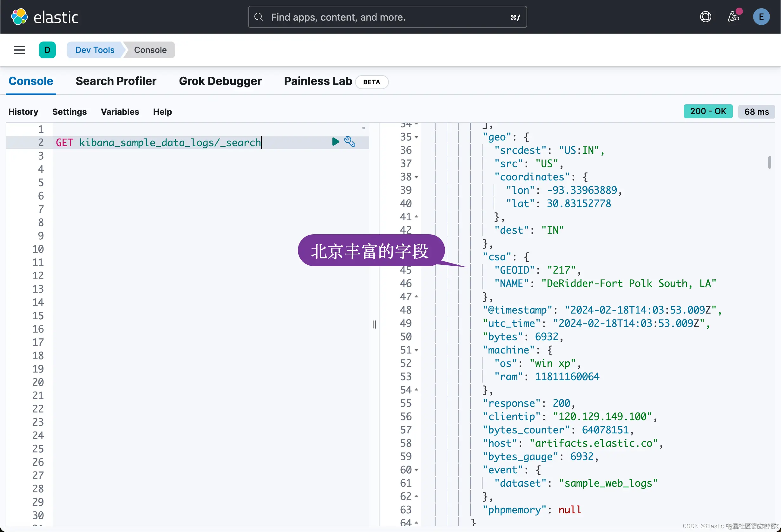Image resolution: width=781 pixels, height=532 pixels.
Task: Open the E user profile avatar
Action: (761, 17)
